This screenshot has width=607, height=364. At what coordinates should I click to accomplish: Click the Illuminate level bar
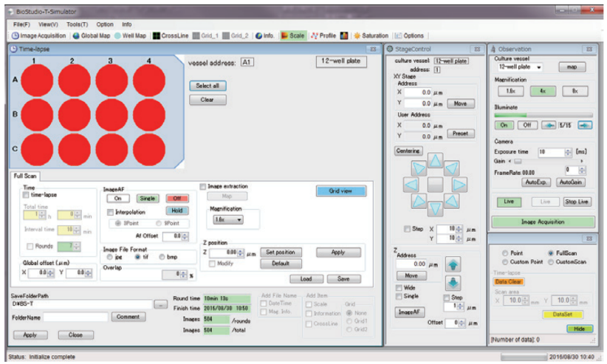[543, 115]
